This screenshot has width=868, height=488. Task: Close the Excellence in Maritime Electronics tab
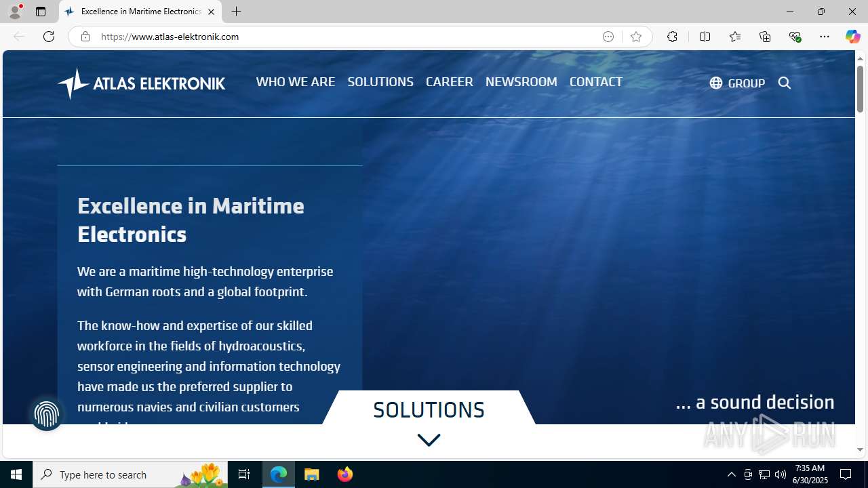point(211,12)
